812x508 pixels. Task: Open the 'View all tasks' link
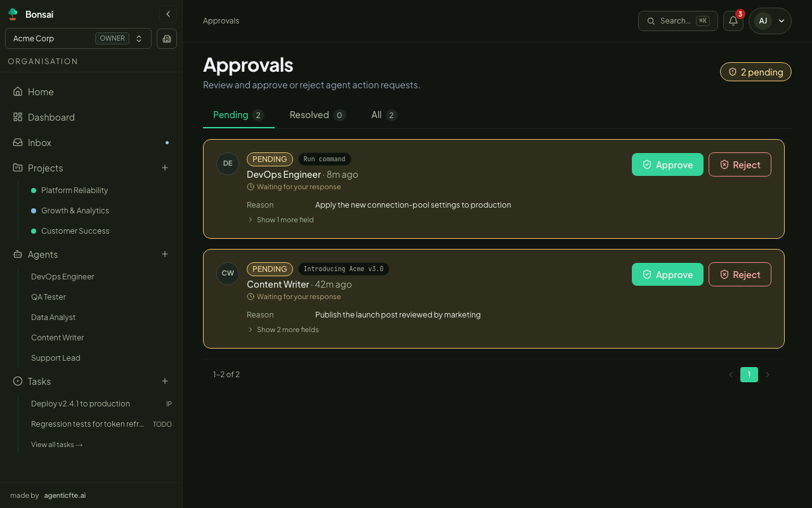57,444
